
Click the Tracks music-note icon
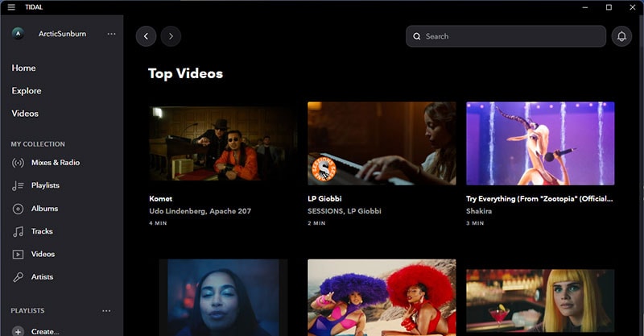coord(18,231)
